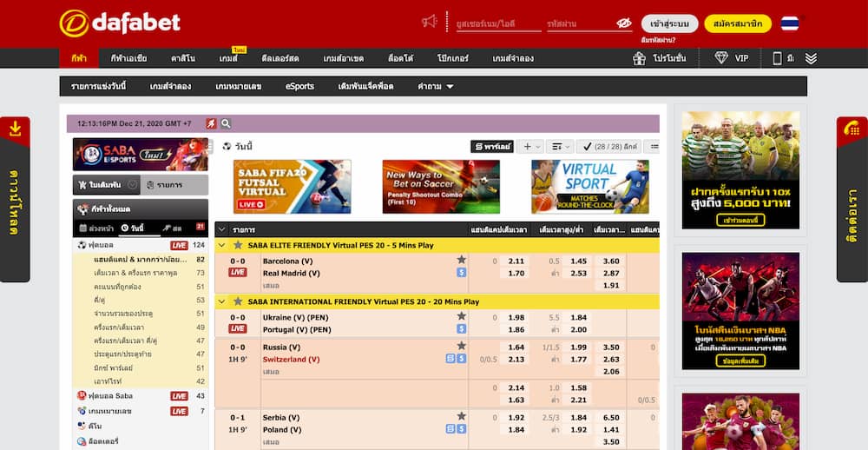Viewport: 868px width, 450px height.
Task: Click blue S streaming icon on Real Madrid row
Action: point(462,273)
